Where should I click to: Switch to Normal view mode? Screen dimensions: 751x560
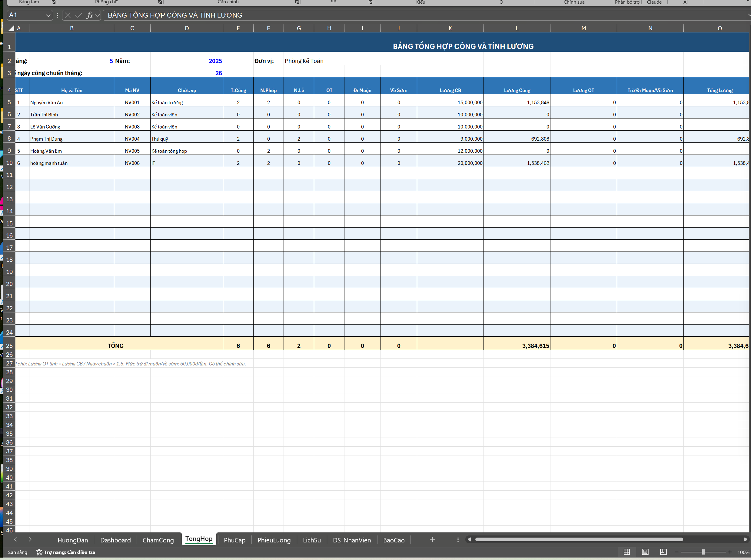click(626, 552)
